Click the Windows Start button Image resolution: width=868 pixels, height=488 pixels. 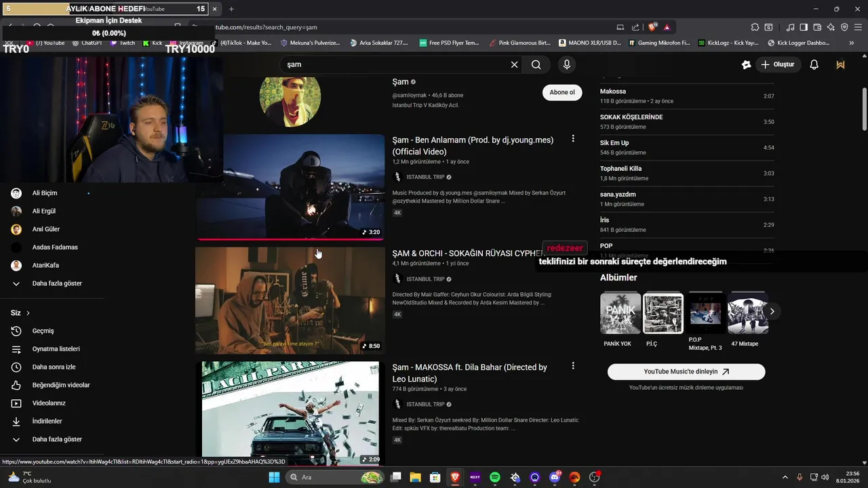pyautogui.click(x=274, y=477)
